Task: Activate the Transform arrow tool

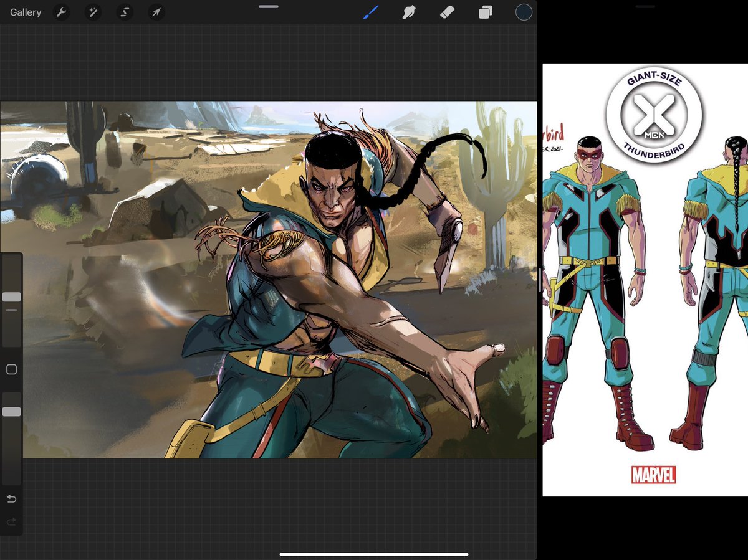Action: 156,12
